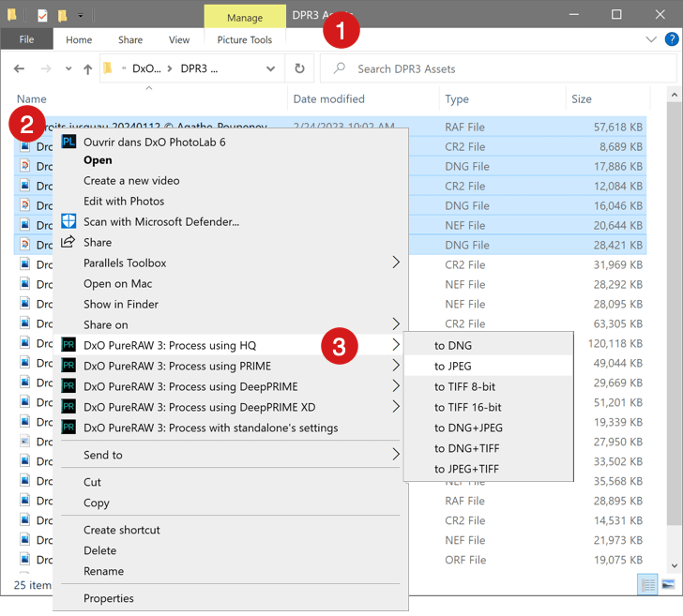The height and width of the screenshot is (616, 683).
Task: Refresh the DPR3 Assets folder view
Action: pos(299,68)
